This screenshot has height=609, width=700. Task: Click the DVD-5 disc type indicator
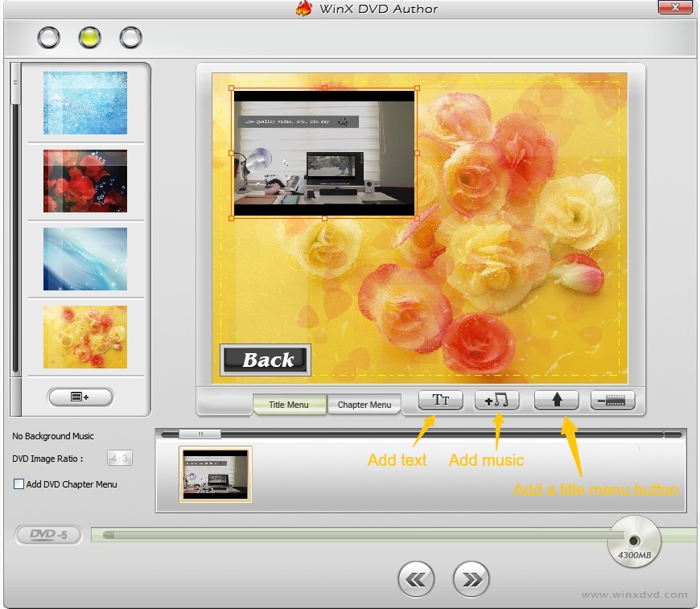[47, 535]
